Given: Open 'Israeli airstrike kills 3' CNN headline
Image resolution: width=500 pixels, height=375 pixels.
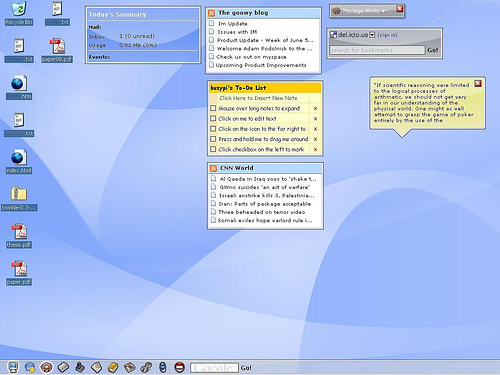Looking at the screenshot, I should tap(267, 196).
